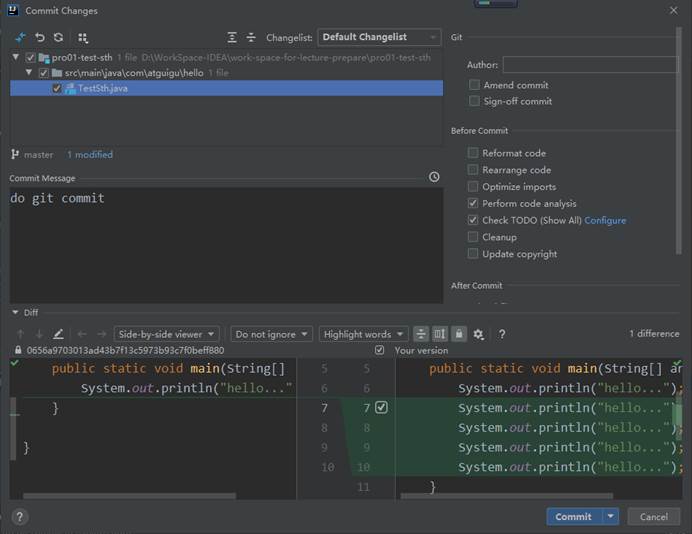Image resolution: width=692 pixels, height=534 pixels.
Task: Click the Show Diff icon in changes toolbar
Action: click(x=20, y=37)
